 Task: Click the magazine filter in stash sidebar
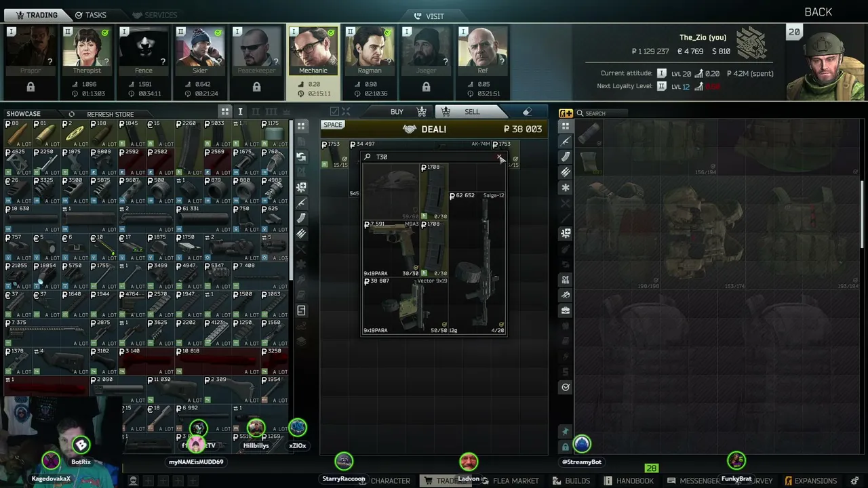pos(566,157)
